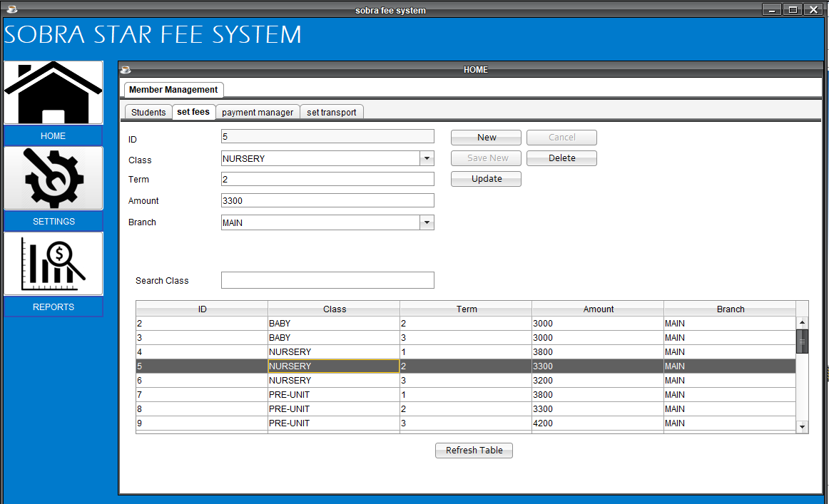Click the Java icon in HOME title bar
This screenshot has height=504, width=829.
(126, 70)
